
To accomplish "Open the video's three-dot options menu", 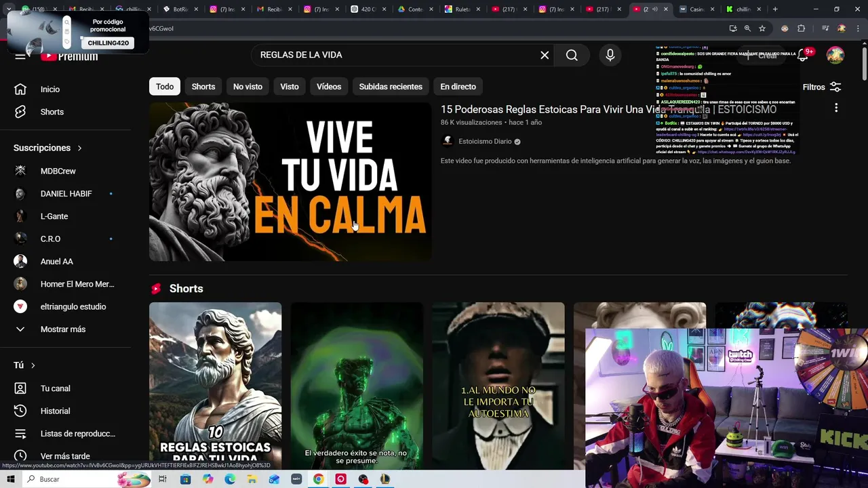I will tap(836, 108).
